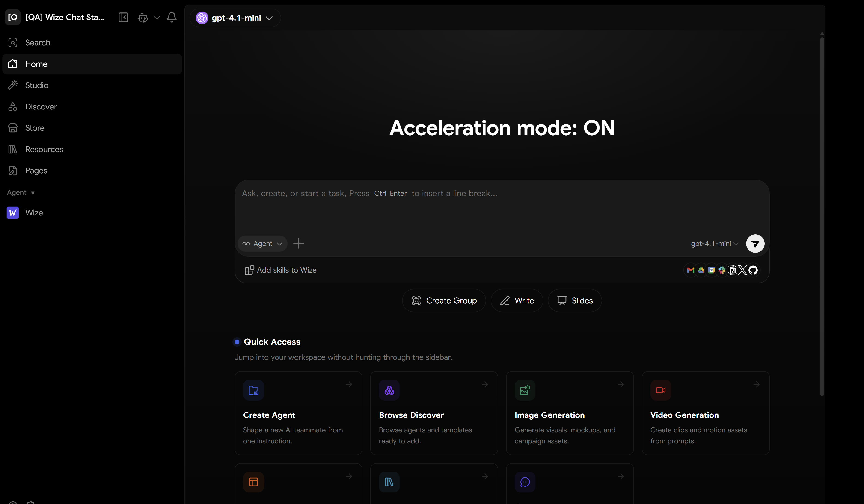The width and height of the screenshot is (864, 504).
Task: Expand the chevron next to new chat icon
Action: coord(157,18)
